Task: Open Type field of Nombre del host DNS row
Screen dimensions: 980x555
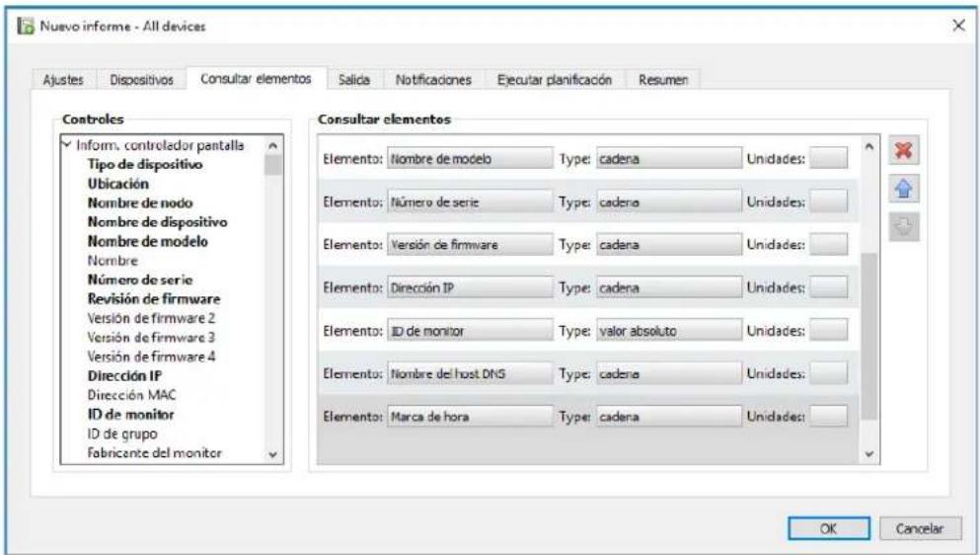Action: pos(669,373)
